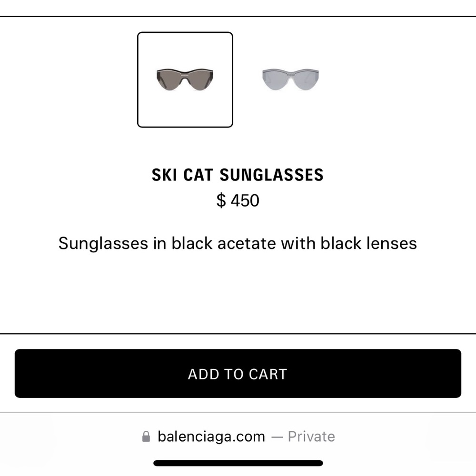Open the SKI CAT SUNGLASSES product title
This screenshot has width=476, height=476.
(x=238, y=174)
